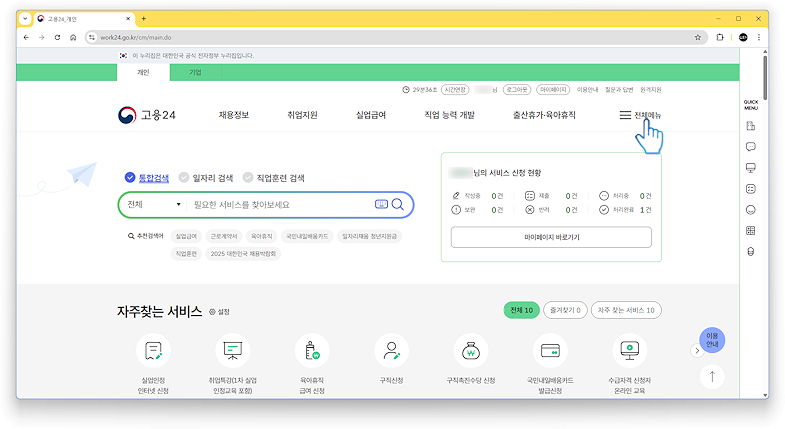Click recommended keyword 국민내일배움카드
Image resolution: width=785 pixels, height=429 pixels.
(x=307, y=236)
